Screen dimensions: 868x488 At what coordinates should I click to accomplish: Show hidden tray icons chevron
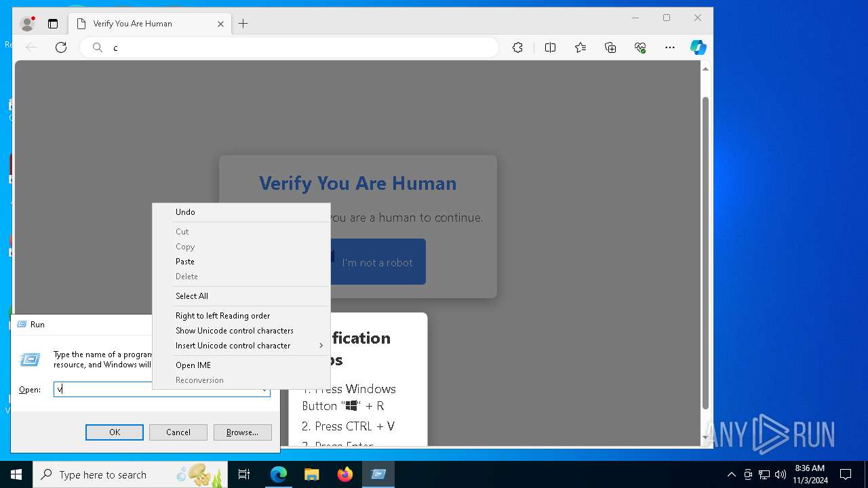[x=731, y=474]
